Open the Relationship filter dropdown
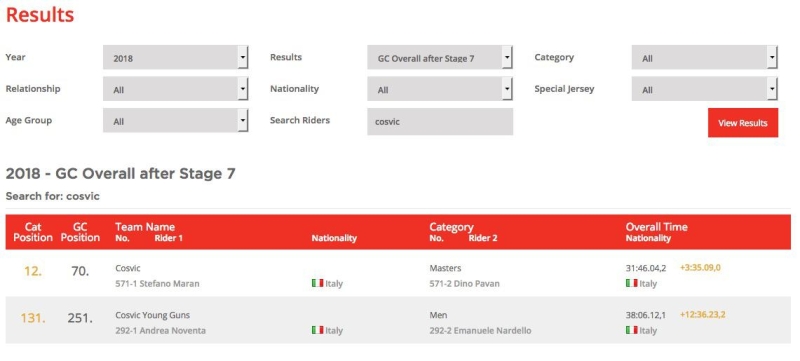The height and width of the screenshot is (361, 800). (176, 89)
